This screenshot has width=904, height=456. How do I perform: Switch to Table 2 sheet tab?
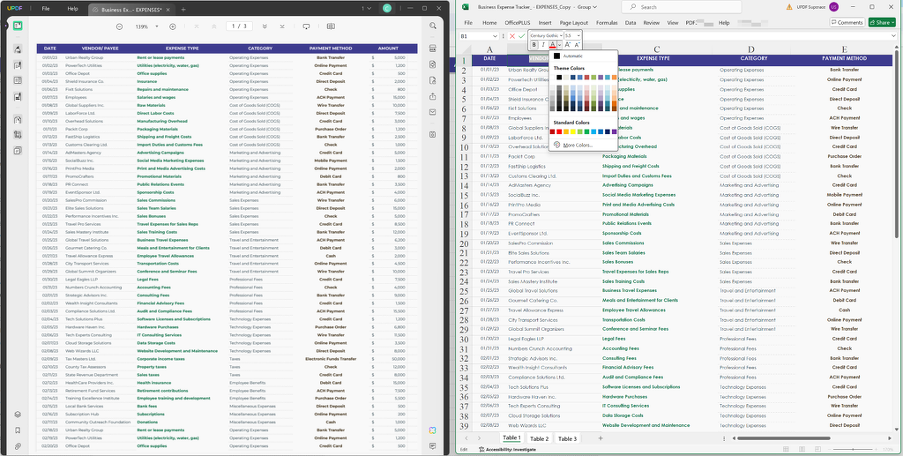pyautogui.click(x=539, y=439)
